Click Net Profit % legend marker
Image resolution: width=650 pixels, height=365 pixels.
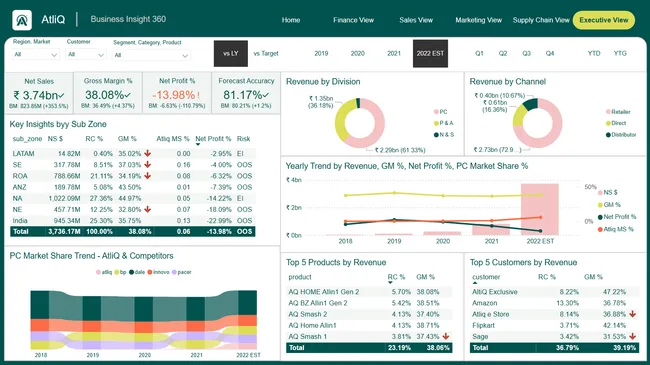tap(600, 217)
